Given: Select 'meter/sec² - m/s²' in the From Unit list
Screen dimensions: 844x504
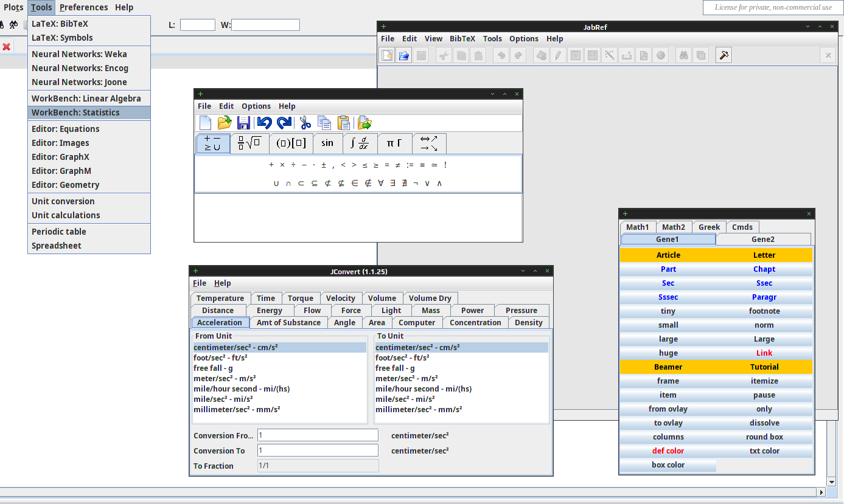Looking at the screenshot, I should (280, 378).
